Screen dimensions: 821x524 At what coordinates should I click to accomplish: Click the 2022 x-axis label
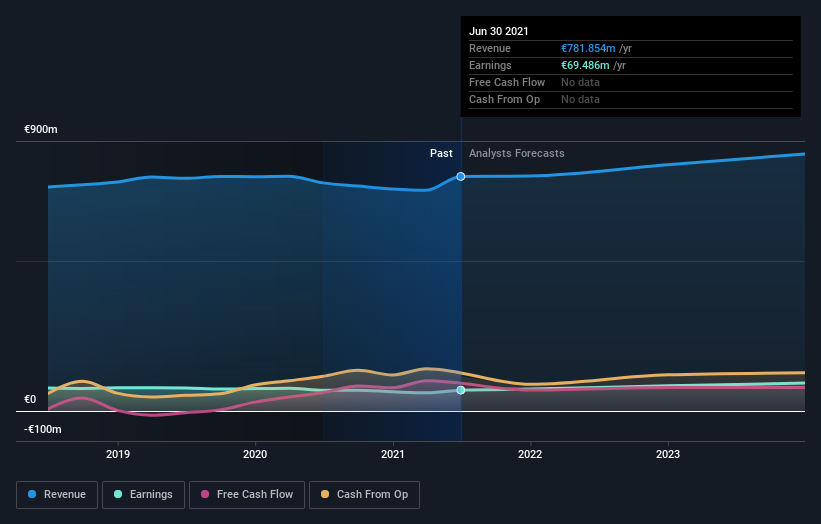coord(530,454)
